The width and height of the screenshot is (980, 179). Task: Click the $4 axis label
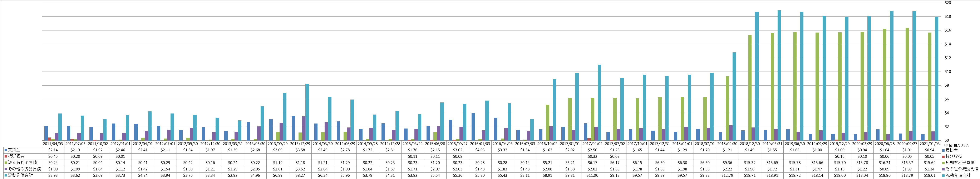pos(947,113)
